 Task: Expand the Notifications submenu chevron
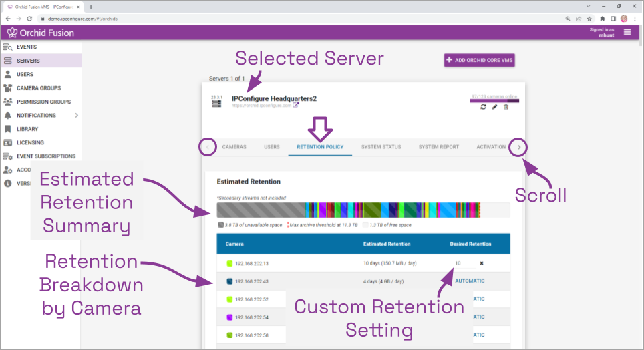click(76, 115)
